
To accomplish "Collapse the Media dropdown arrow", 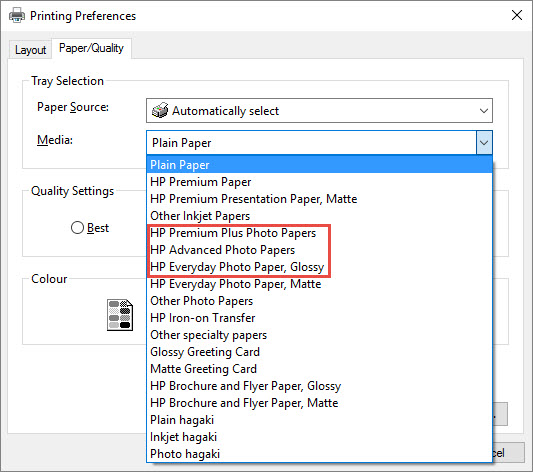I will pos(484,143).
